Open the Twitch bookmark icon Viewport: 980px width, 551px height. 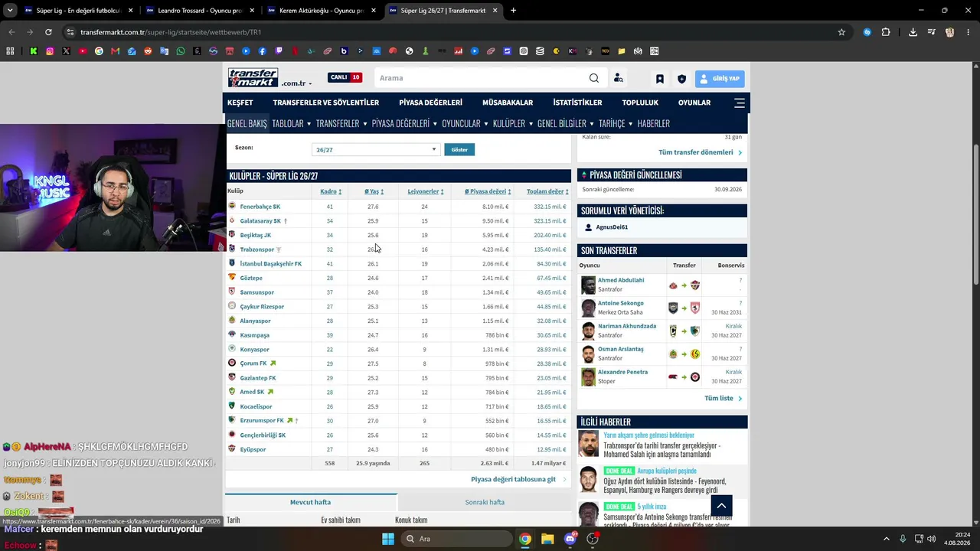pos(278,51)
